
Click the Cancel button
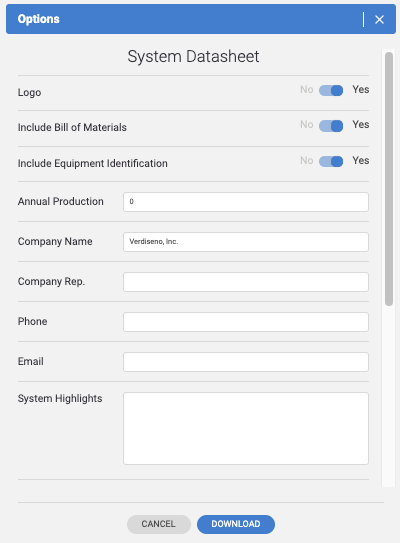[159, 524]
